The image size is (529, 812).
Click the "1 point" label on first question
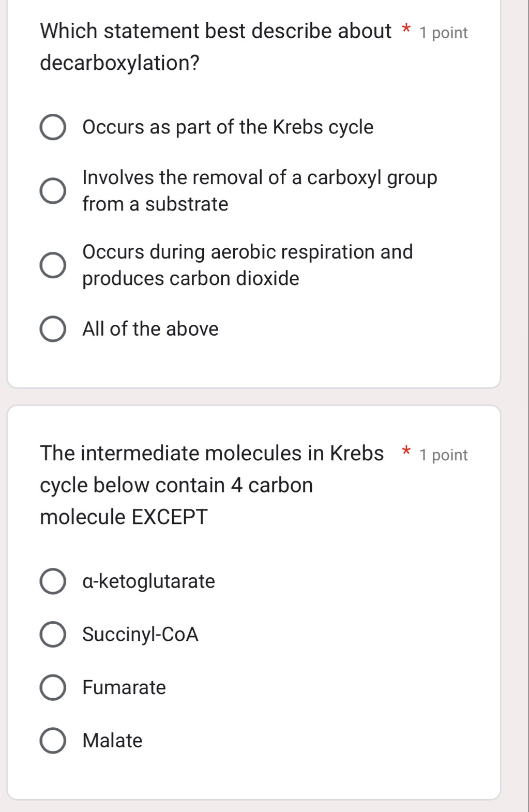pos(444,32)
